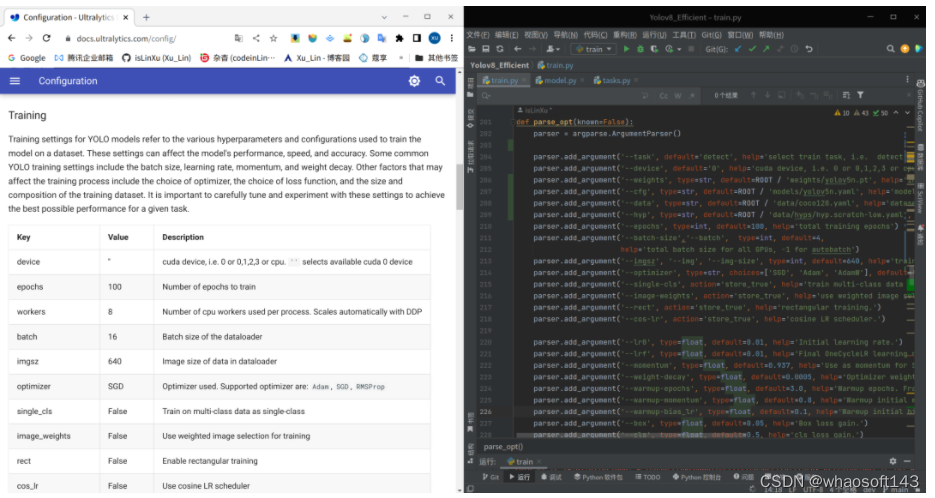Click the Chrome share icon
This screenshot has width=935, height=498.
256,38
